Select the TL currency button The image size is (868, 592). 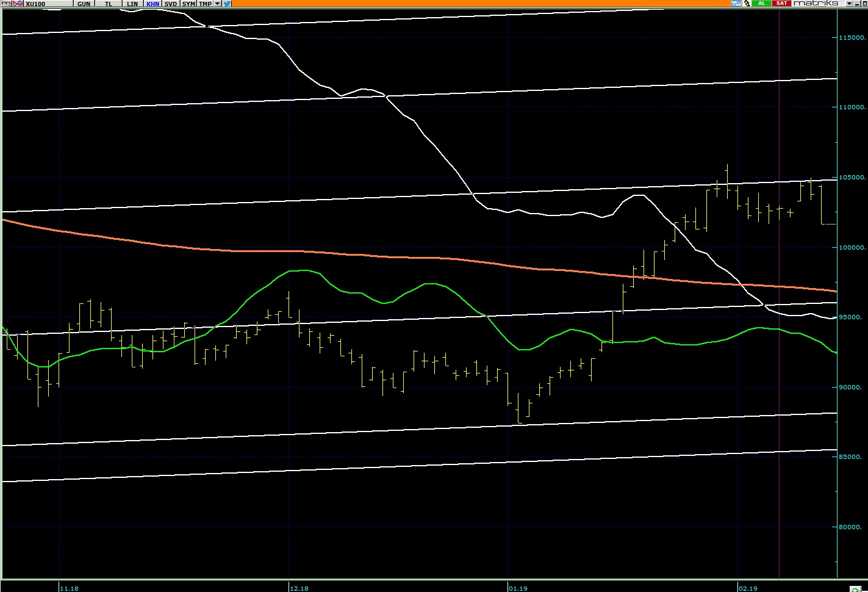point(109,4)
